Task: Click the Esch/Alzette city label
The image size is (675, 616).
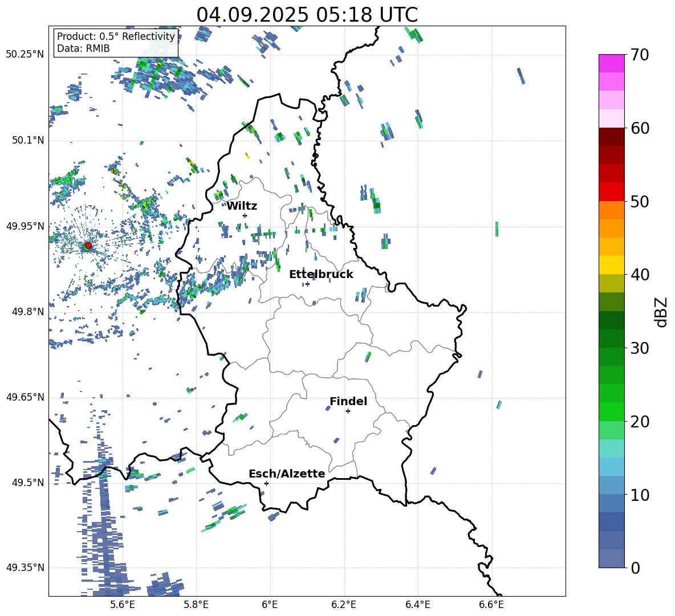Action: (287, 474)
